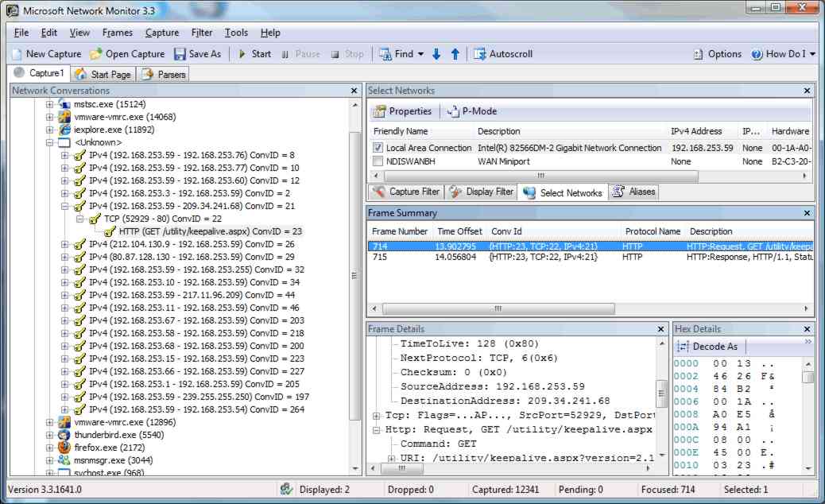This screenshot has width=825, height=504.
Task: Sort by the Time Offset column header
Action: click(x=459, y=231)
